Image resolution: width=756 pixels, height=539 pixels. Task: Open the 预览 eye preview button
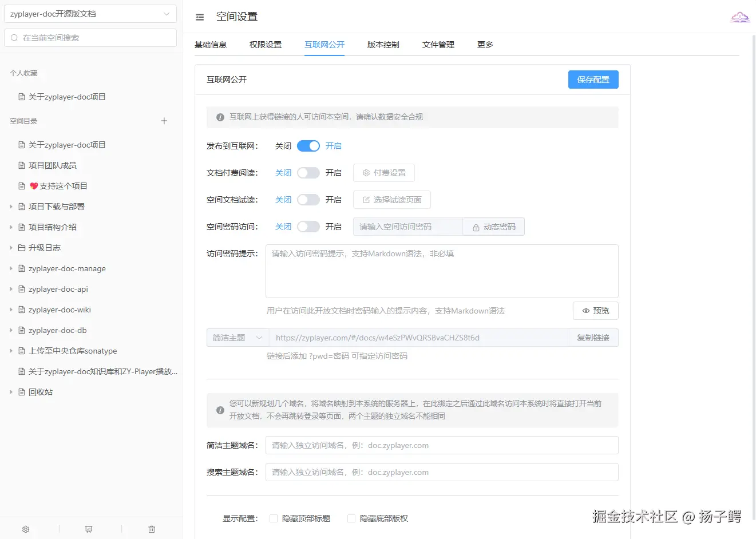pyautogui.click(x=595, y=310)
